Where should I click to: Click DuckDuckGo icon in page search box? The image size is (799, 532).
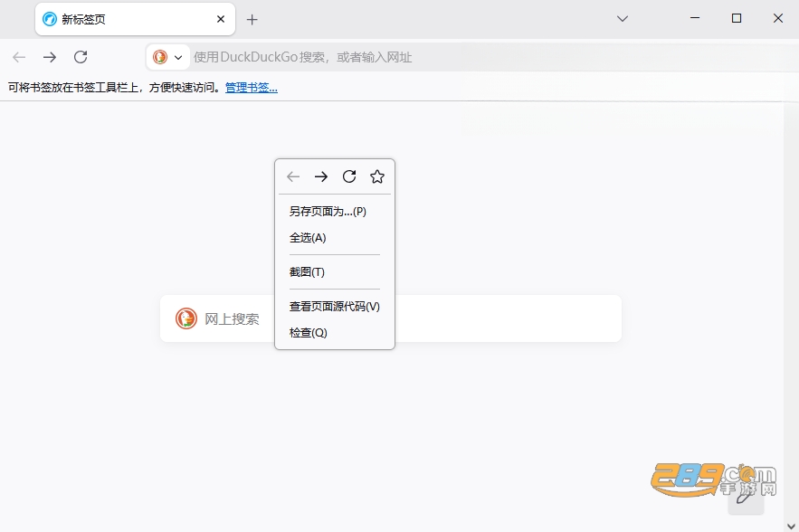pos(186,318)
